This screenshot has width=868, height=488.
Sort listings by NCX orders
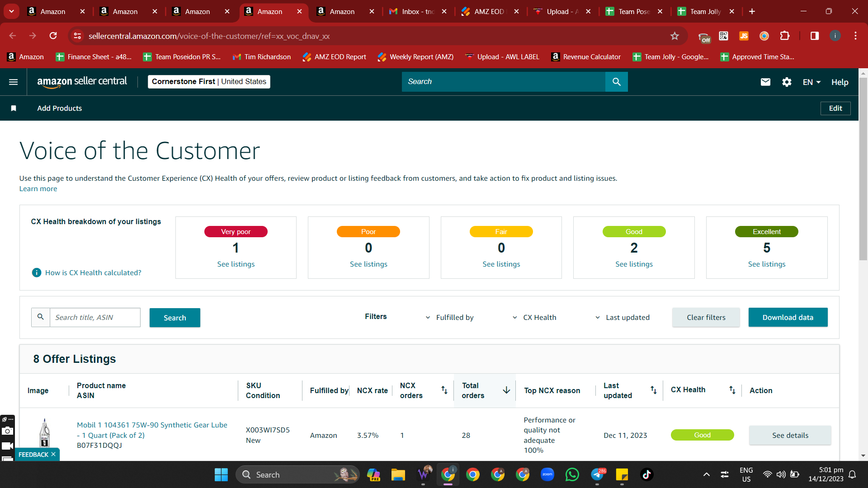[444, 390]
